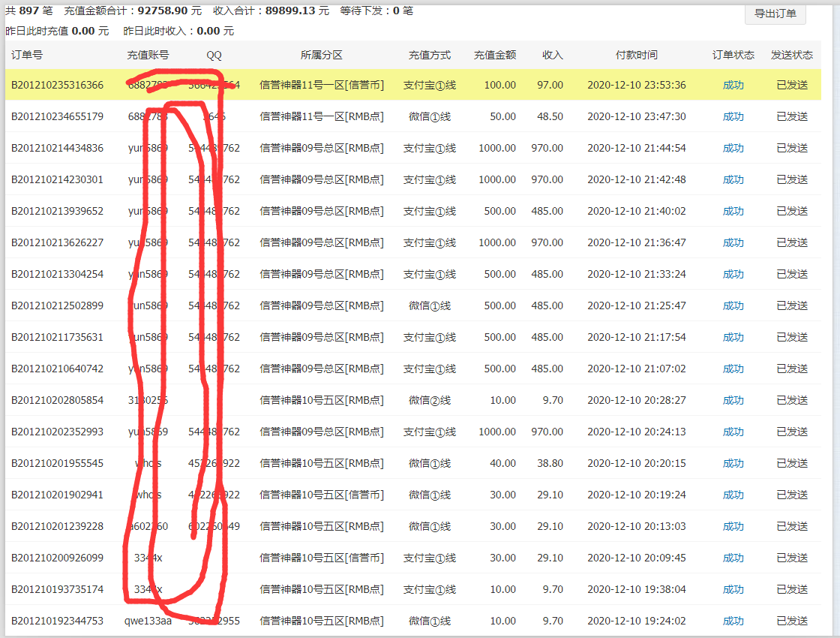Screen dimensions: 840x638
Task: Sort by the 充值金额 column header
Action: tap(493, 55)
